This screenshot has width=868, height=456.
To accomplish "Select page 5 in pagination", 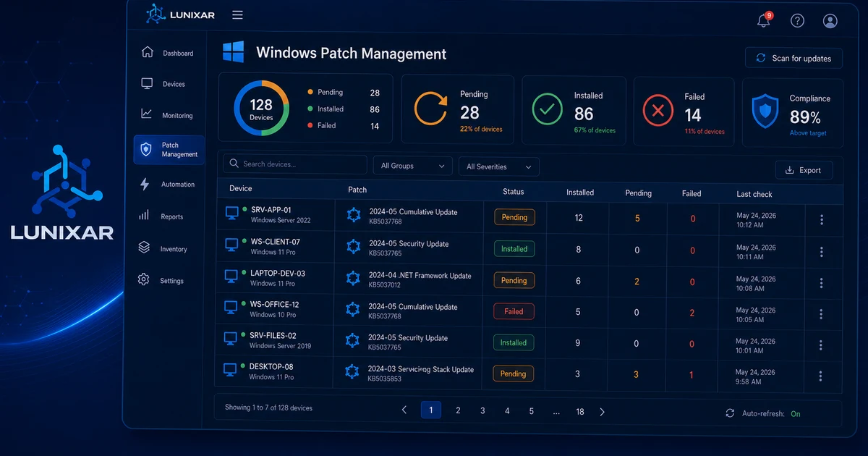I will tap(531, 411).
